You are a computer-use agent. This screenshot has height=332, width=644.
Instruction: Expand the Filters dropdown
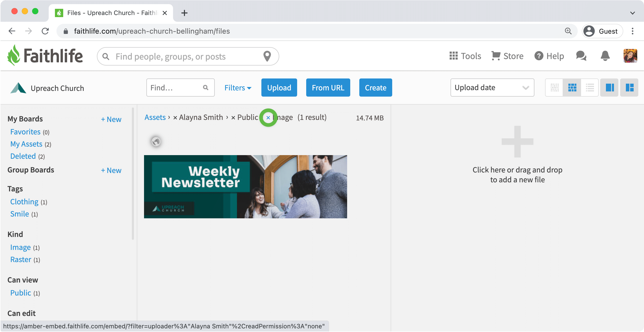point(238,88)
